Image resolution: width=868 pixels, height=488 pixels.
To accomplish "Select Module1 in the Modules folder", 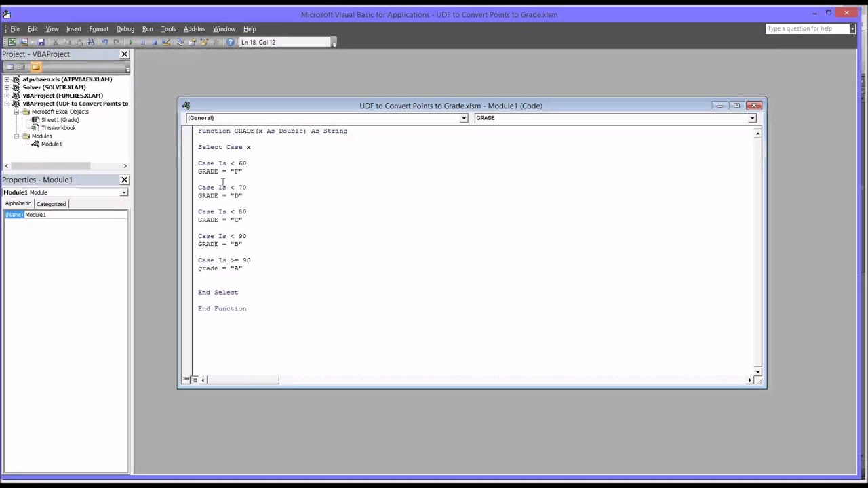I will pyautogui.click(x=52, y=144).
